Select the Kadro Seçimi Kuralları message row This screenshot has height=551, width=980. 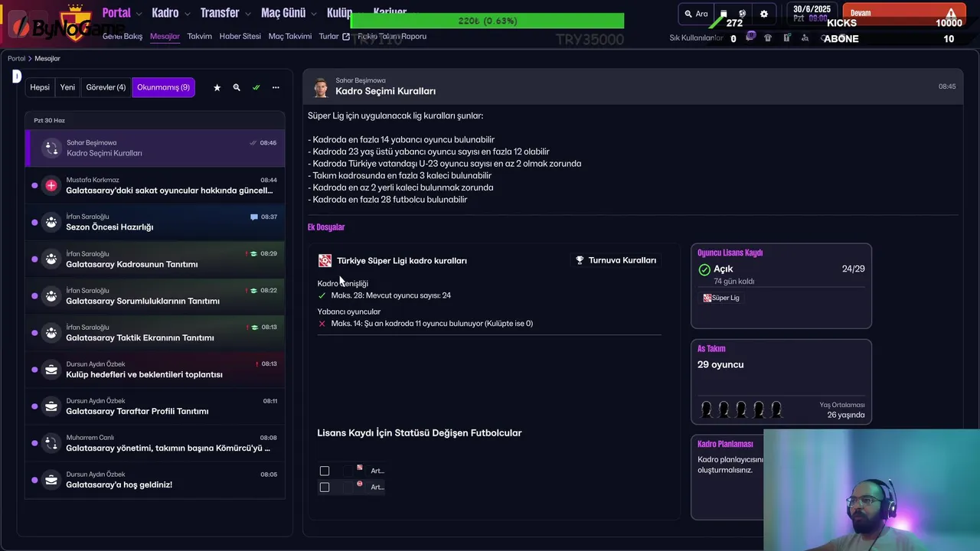155,148
